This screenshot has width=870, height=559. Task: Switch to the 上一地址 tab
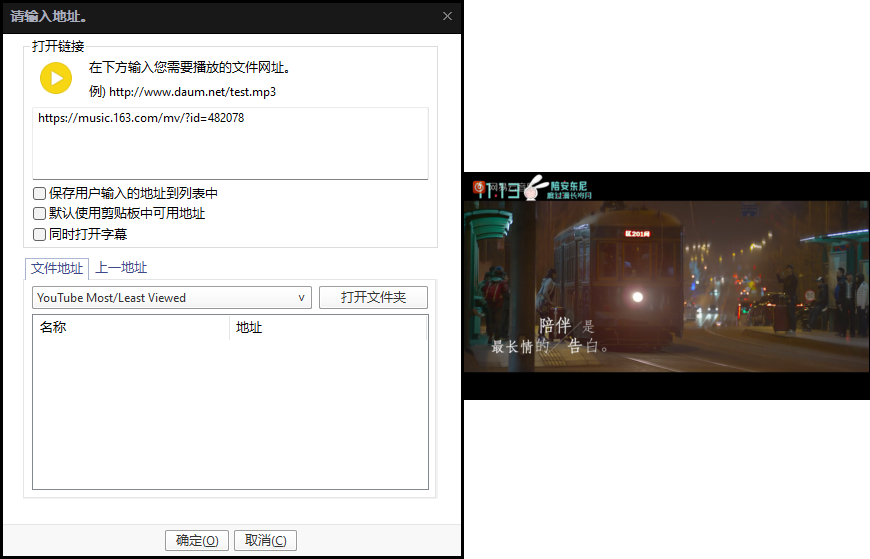click(121, 268)
